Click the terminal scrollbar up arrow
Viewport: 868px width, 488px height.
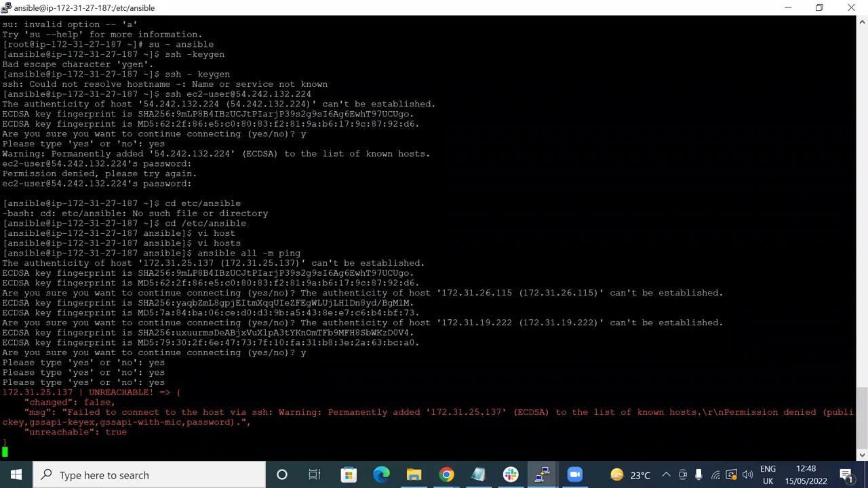pos(862,22)
